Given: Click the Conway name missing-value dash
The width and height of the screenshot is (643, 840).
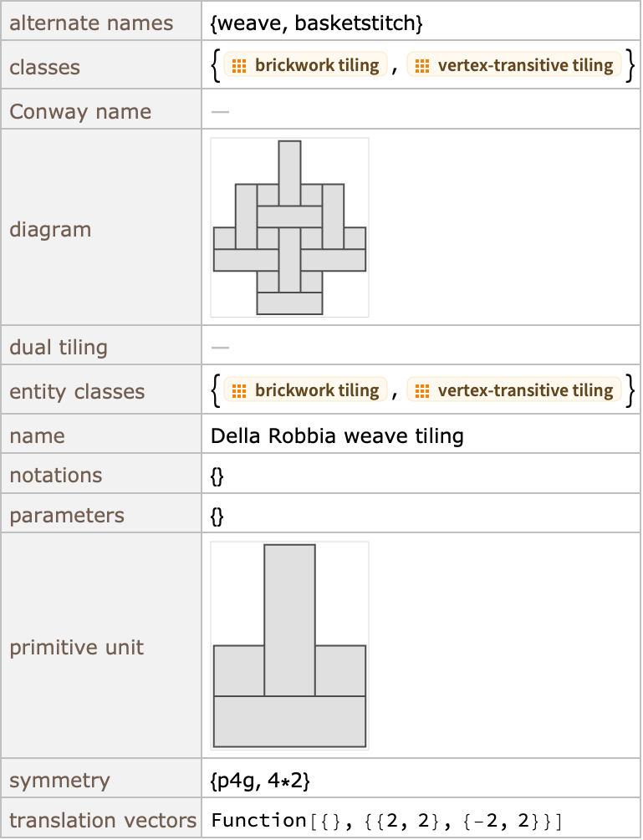Looking at the screenshot, I should 220,112.
